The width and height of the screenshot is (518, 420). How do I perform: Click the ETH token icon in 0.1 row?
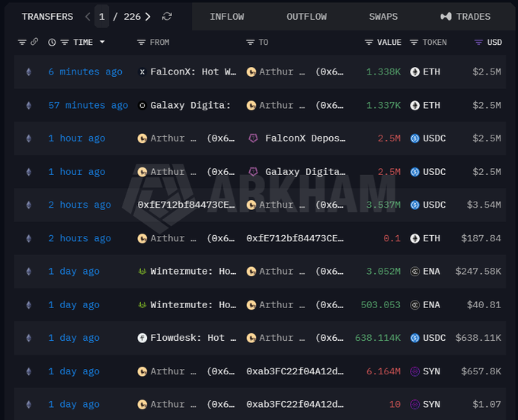coord(414,239)
